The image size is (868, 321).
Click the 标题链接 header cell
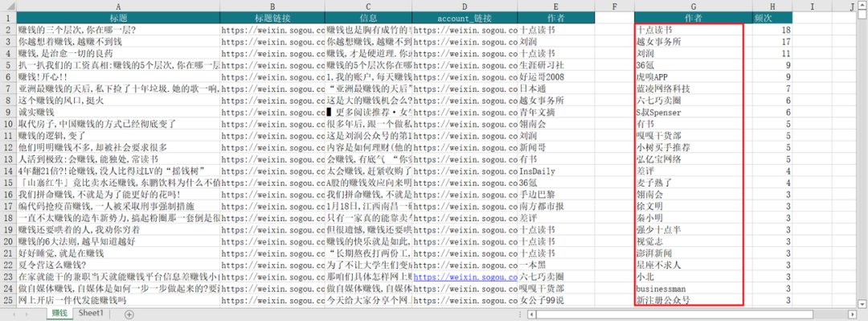272,18
